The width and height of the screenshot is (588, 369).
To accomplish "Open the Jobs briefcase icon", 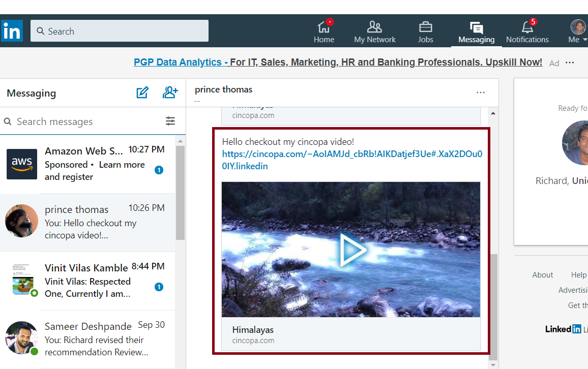I will pyautogui.click(x=425, y=27).
